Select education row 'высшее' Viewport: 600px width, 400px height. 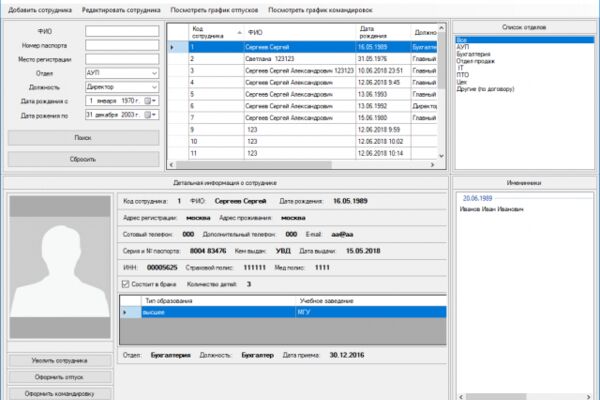[x=283, y=312]
